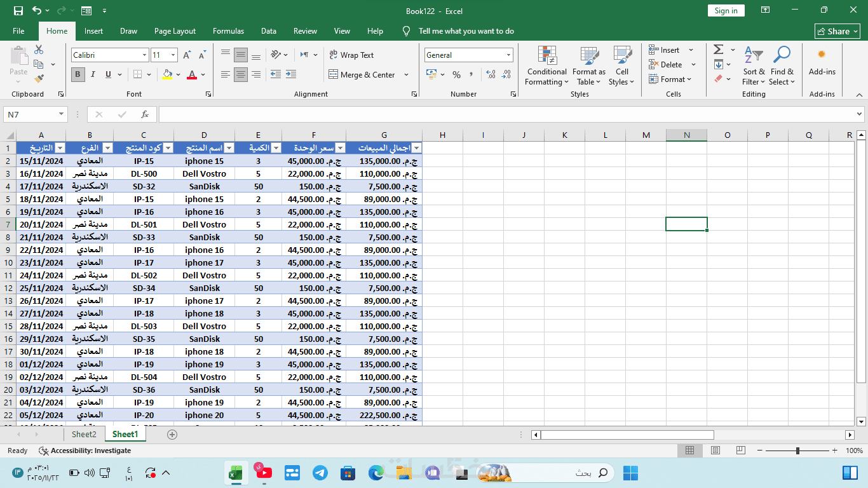Screen dimensions: 868x488
Task: Increase font size with the larger A
Action: (187, 55)
